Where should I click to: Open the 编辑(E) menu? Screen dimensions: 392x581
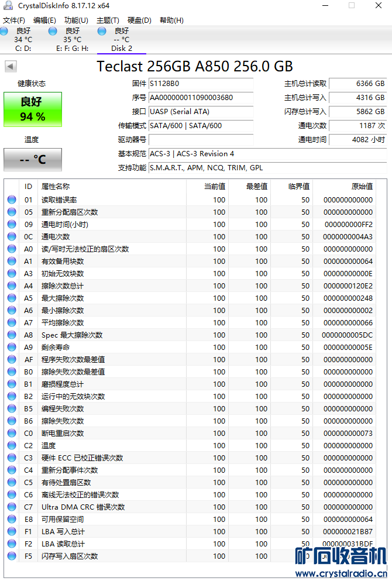44,20
